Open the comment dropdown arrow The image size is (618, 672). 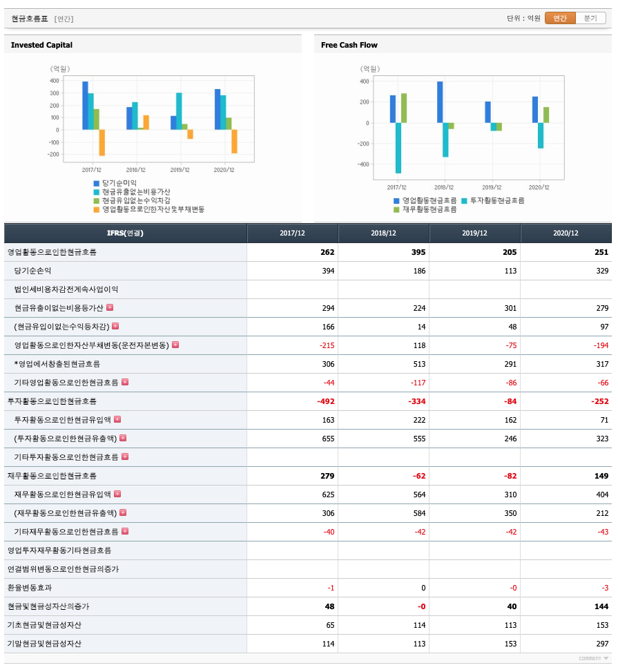pos(606,658)
